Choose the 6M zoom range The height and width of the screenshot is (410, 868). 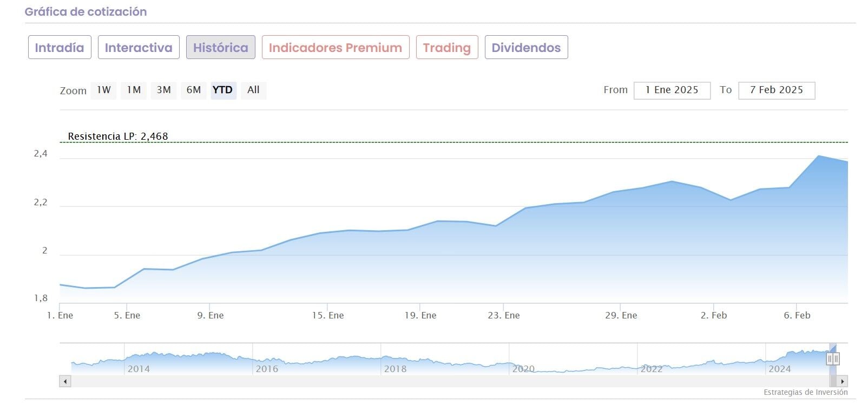pyautogui.click(x=193, y=90)
